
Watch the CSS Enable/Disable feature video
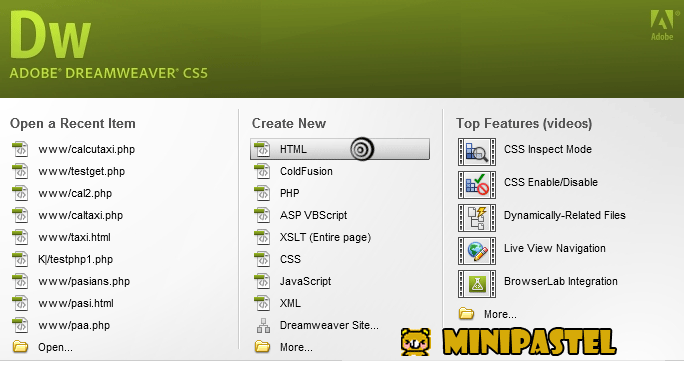coord(551,182)
